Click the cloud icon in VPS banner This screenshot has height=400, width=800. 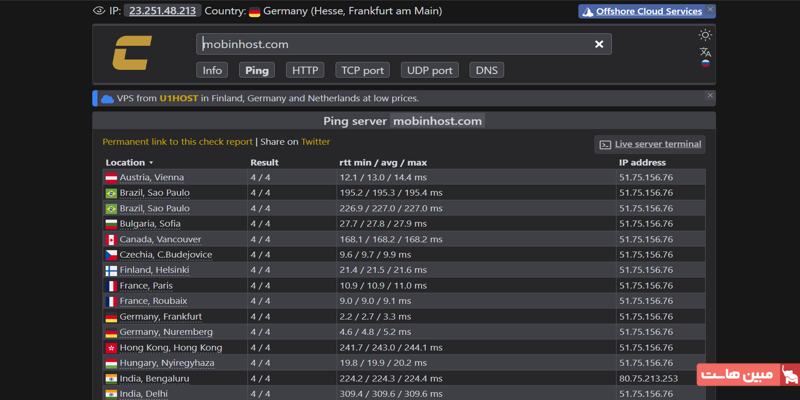107,99
